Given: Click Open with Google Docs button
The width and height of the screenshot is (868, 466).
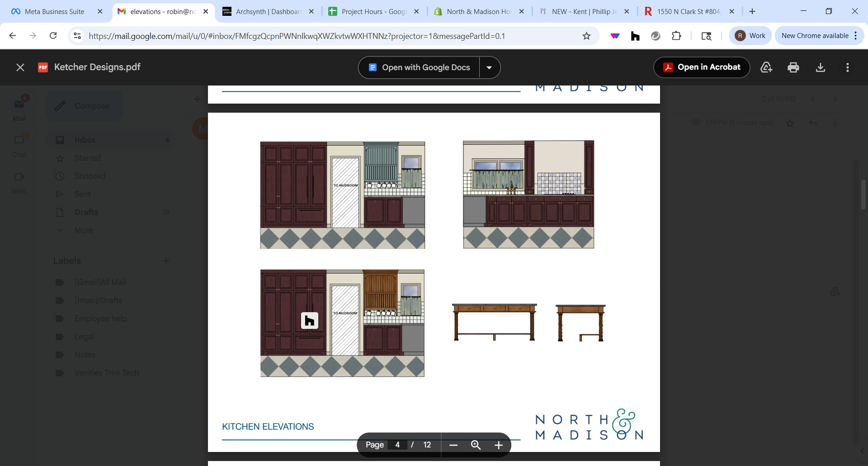Looking at the screenshot, I should [x=419, y=67].
